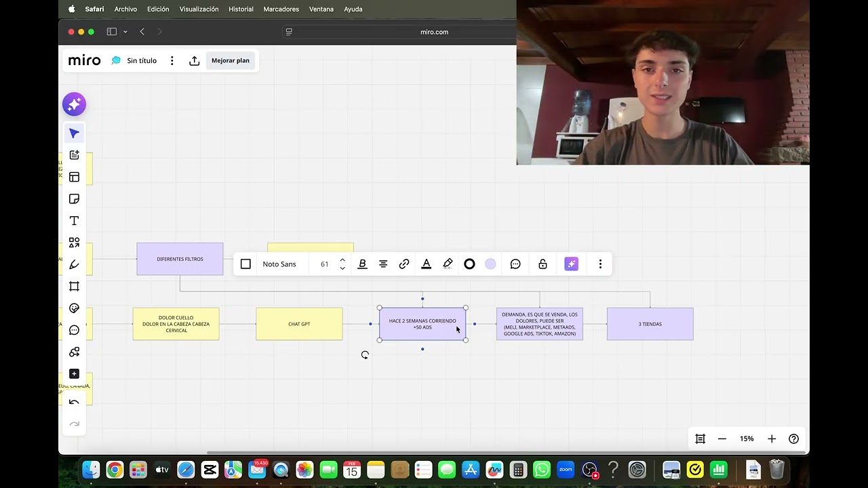The width and height of the screenshot is (868, 488).
Task: Click the Sin título board name
Action: 142,60
